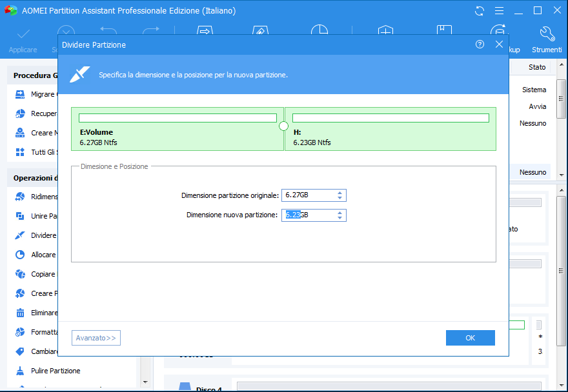Click the Cambiare label tag icon

[20, 351]
